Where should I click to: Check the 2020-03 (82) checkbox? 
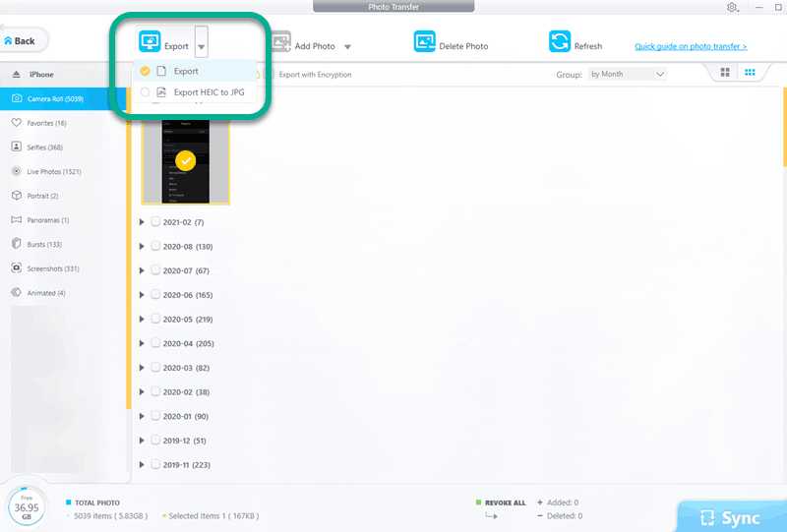click(155, 367)
